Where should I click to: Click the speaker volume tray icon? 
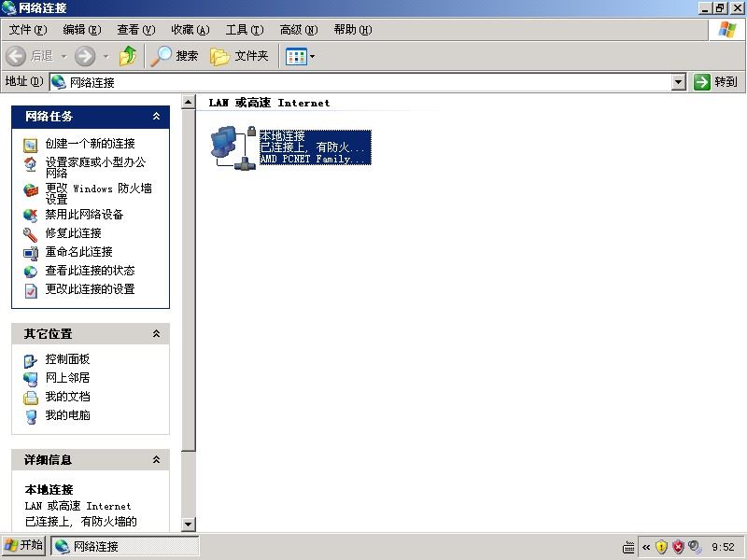[x=695, y=547]
